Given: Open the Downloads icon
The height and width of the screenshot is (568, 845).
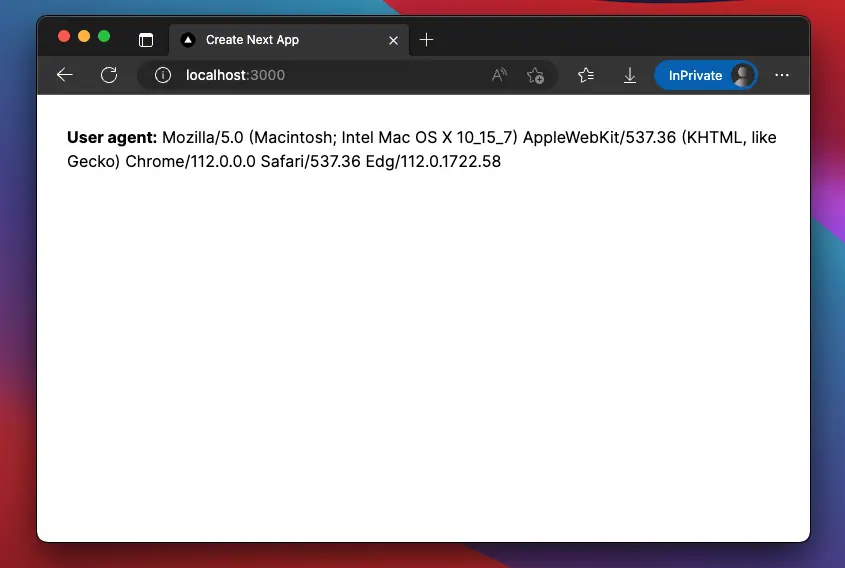Looking at the screenshot, I should [x=629, y=75].
